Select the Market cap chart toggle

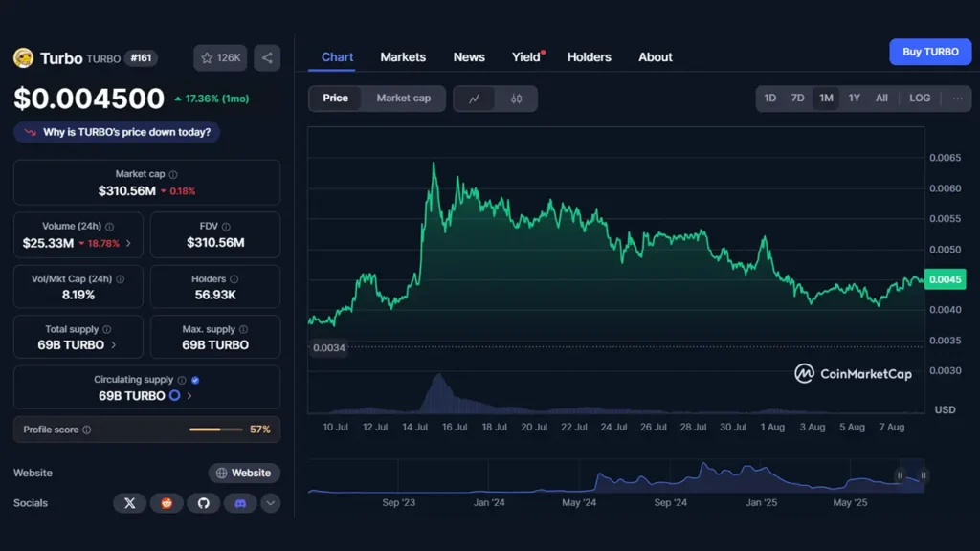(x=403, y=99)
